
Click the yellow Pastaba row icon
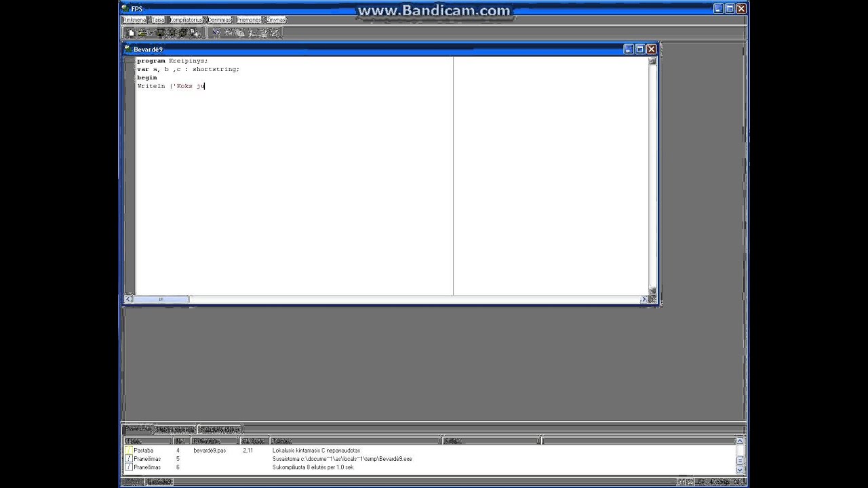pos(129,450)
